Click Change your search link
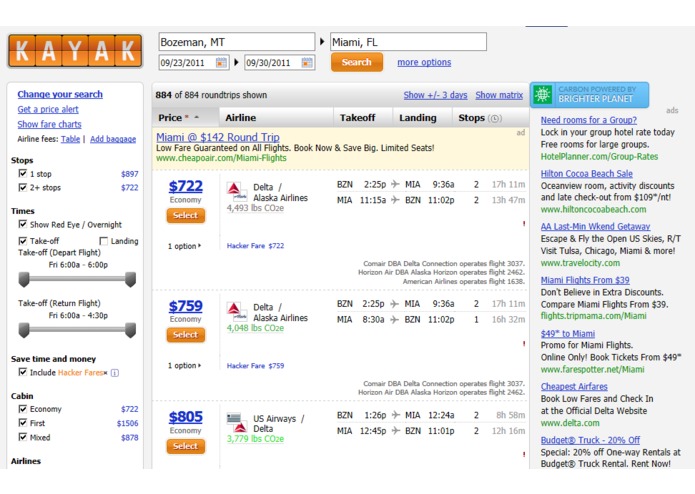The height and width of the screenshot is (494, 695). coord(60,94)
